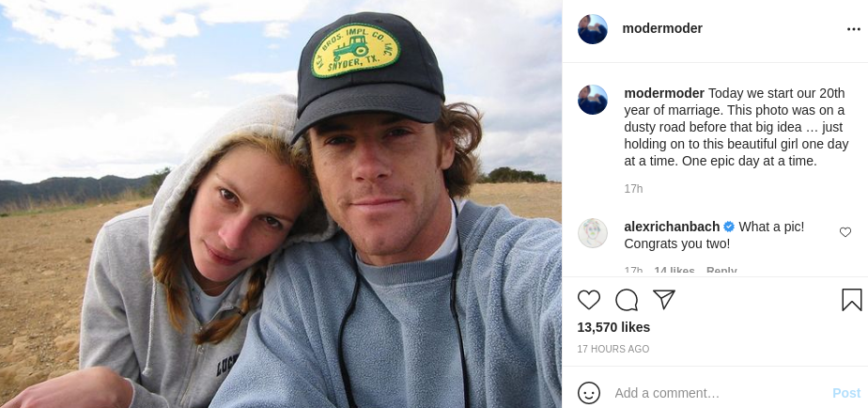The image size is (868, 408).
Task: Share post via paper plane icon
Action: tap(664, 299)
